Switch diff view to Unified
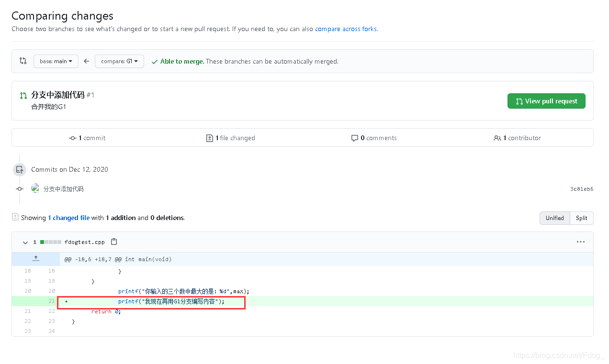609x364 pixels. (555, 218)
